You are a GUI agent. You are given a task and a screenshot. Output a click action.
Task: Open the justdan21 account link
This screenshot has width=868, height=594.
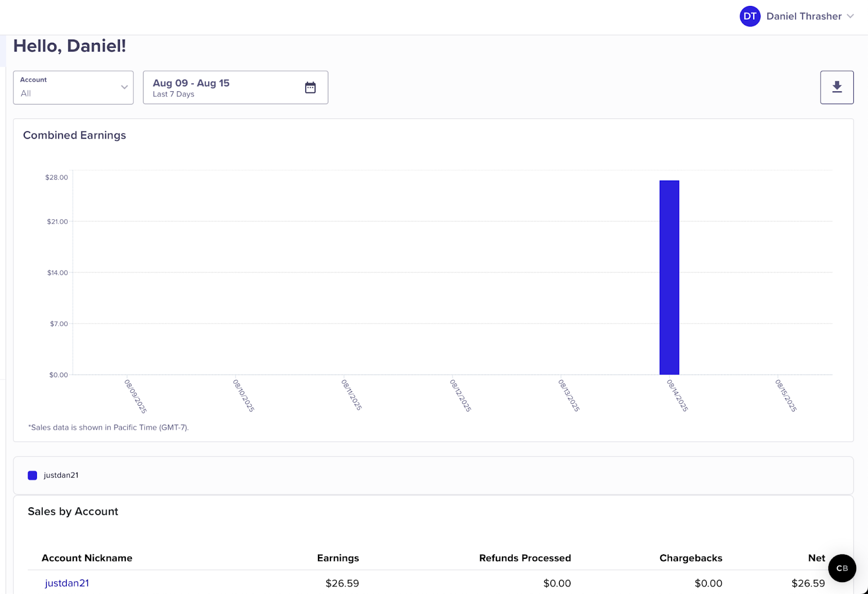[x=67, y=583]
